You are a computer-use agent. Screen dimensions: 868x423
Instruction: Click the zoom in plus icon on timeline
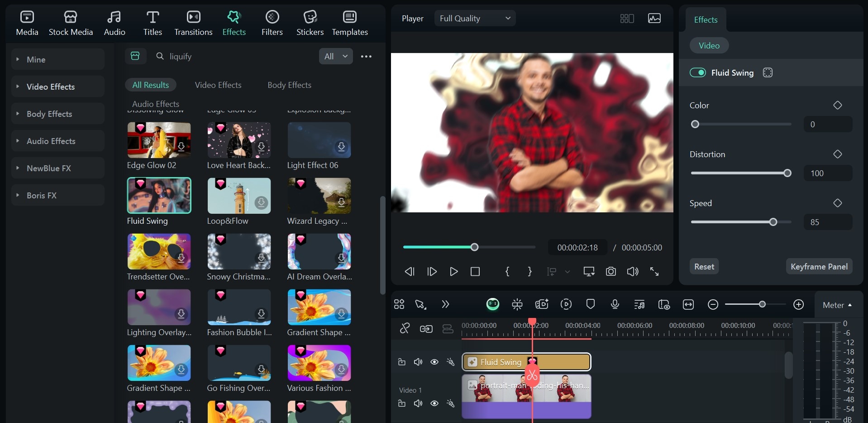point(798,304)
